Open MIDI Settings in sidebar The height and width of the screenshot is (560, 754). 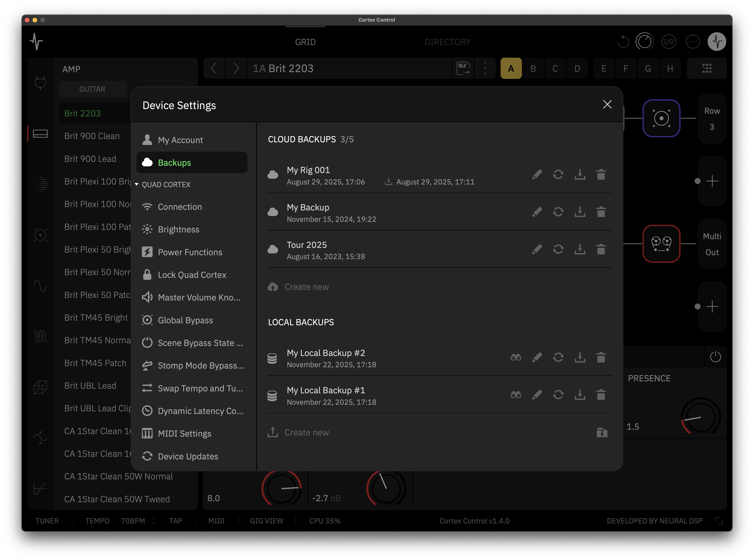pyautogui.click(x=184, y=434)
